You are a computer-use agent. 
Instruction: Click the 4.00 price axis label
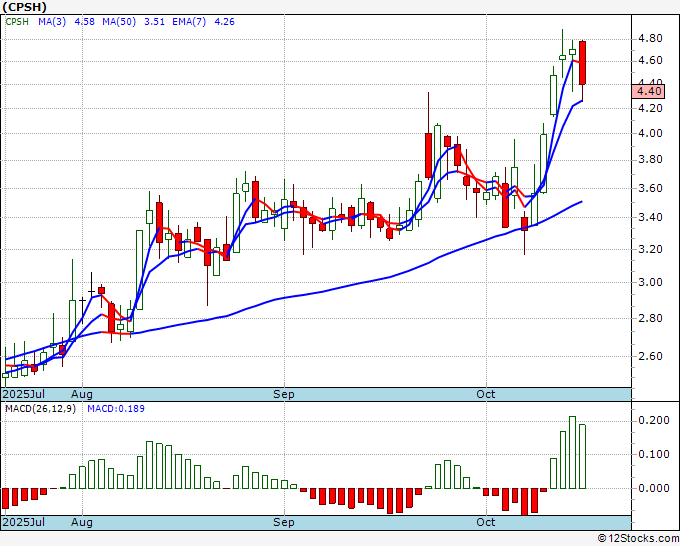[x=650, y=133]
